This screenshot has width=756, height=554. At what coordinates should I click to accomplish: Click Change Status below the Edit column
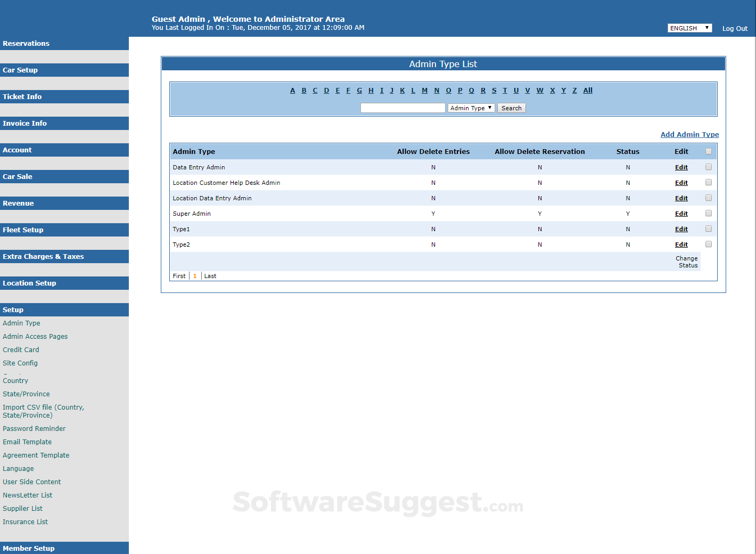pyautogui.click(x=687, y=262)
